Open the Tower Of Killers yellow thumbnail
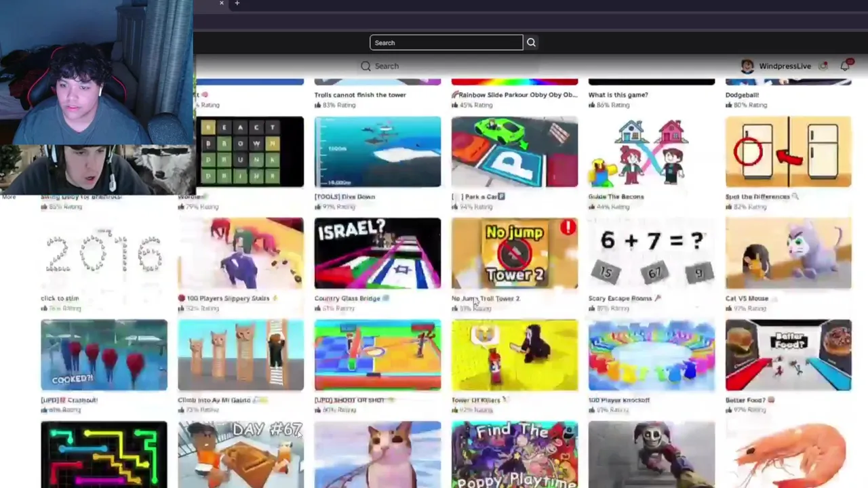 pos(515,355)
